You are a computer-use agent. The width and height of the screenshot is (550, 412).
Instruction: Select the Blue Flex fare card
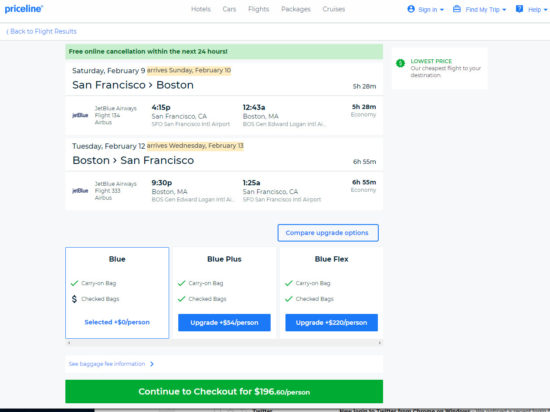(331, 293)
